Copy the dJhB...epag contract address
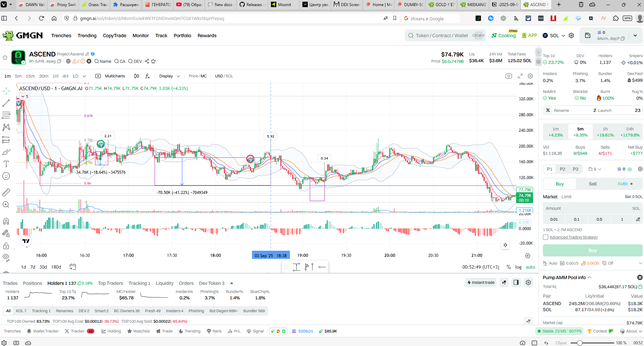 59,61
